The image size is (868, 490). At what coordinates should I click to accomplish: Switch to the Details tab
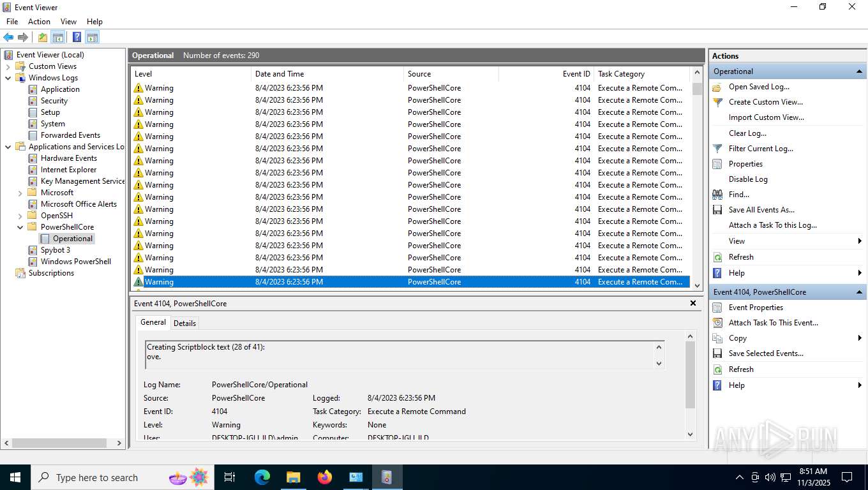pyautogui.click(x=184, y=323)
